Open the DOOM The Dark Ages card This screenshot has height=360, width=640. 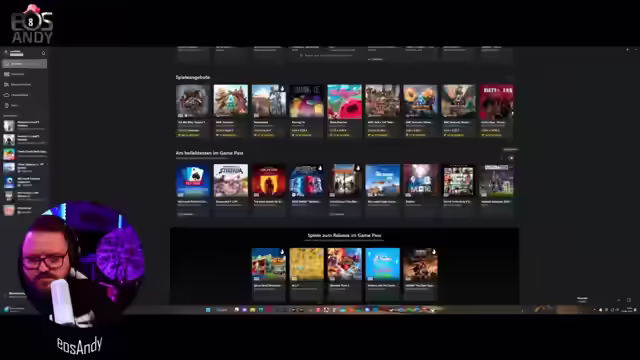420,274
